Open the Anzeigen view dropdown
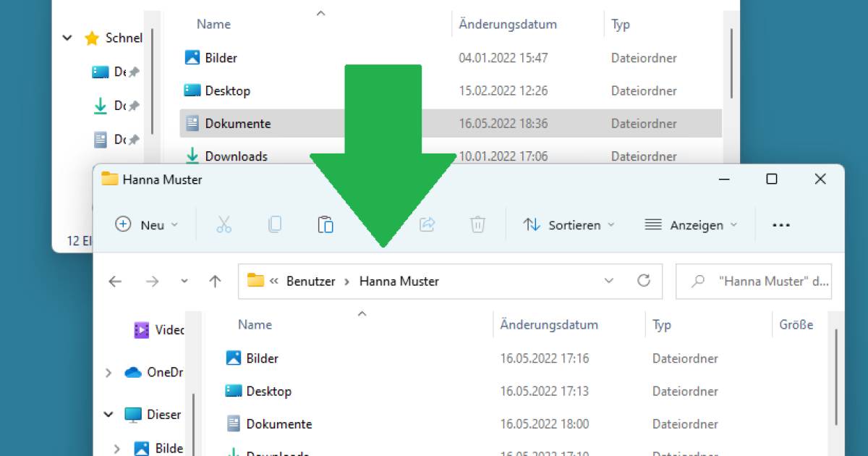Viewport: 868px width, 456px height. (690, 225)
